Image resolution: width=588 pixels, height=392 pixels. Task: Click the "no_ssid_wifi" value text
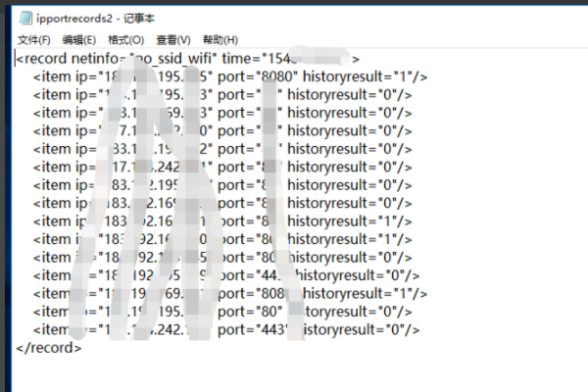pos(173,59)
